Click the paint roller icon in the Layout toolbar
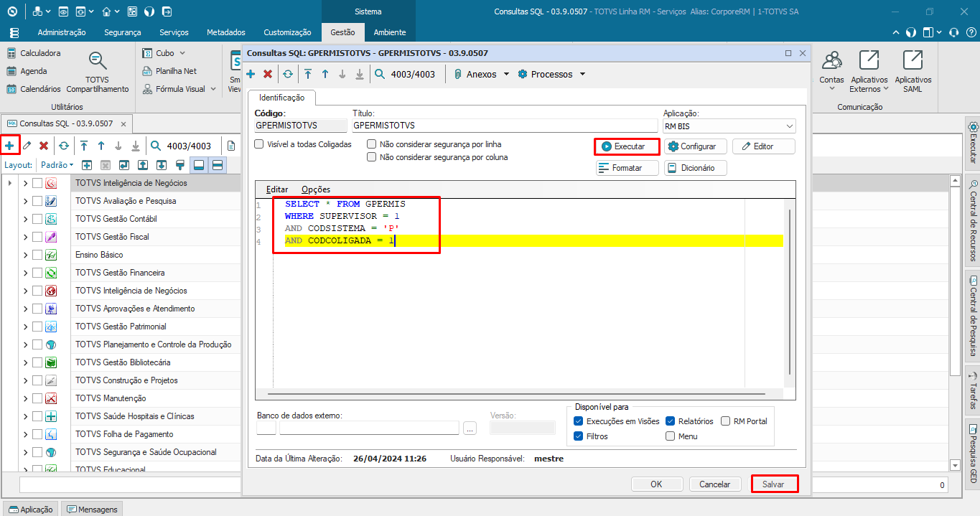 pos(180,165)
